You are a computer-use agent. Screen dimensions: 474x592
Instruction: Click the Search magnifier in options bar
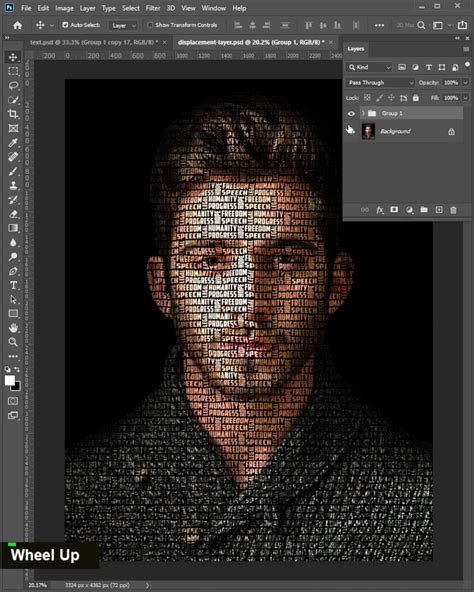pyautogui.click(x=421, y=25)
